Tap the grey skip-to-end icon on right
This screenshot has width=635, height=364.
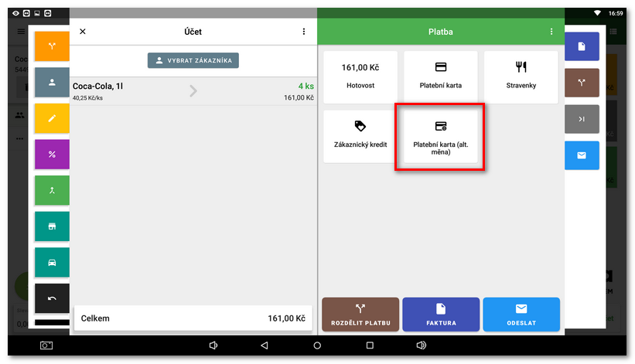[582, 119]
